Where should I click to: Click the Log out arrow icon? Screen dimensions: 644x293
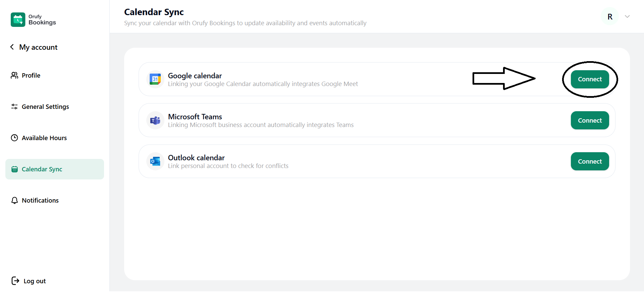pos(15,281)
